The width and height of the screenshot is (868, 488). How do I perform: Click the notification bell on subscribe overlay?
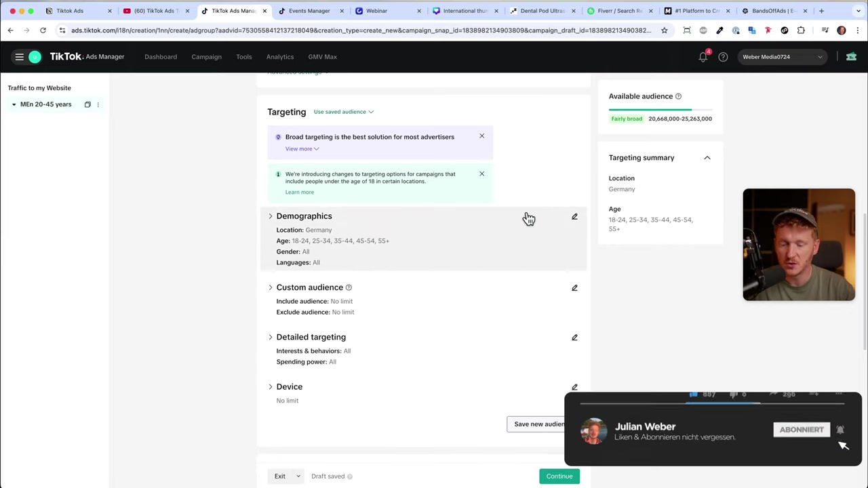[x=840, y=430]
